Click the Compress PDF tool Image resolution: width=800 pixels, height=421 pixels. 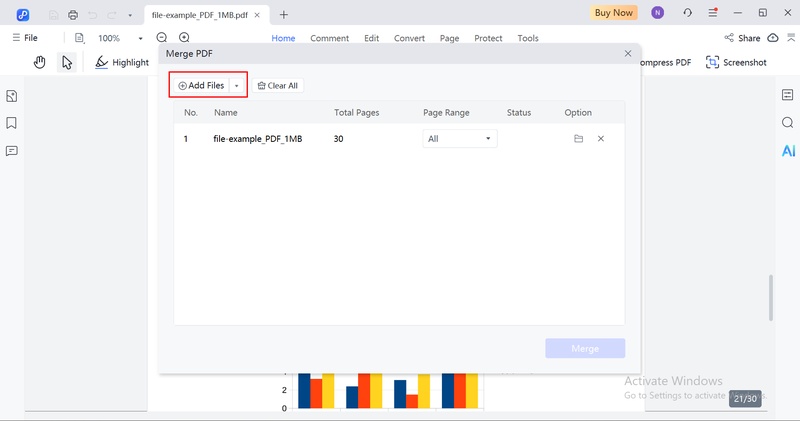(x=665, y=62)
